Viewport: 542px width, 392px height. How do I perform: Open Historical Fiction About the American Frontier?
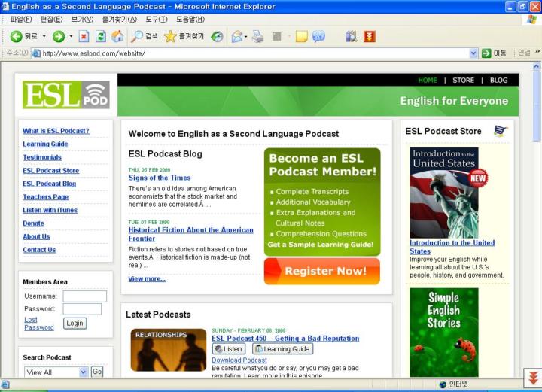click(x=190, y=234)
